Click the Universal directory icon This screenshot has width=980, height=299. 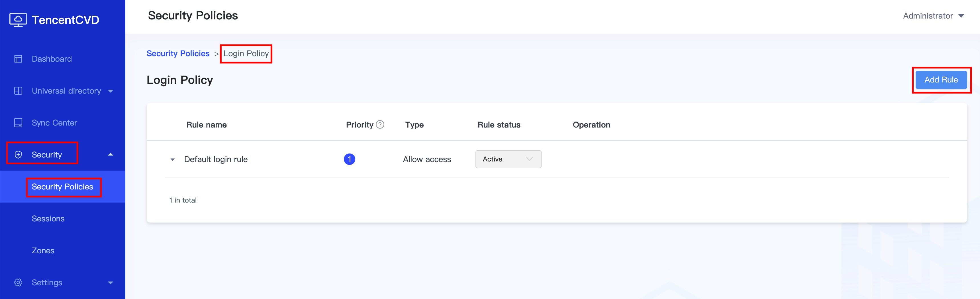click(x=18, y=91)
